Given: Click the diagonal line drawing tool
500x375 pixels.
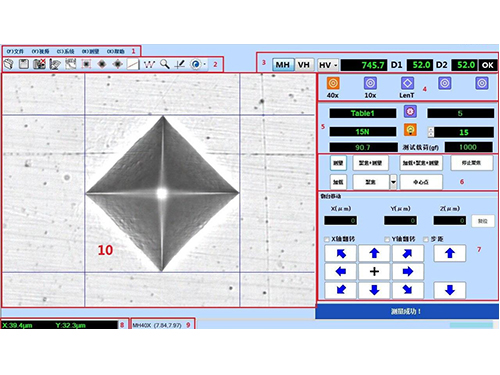Looking at the screenshot, I should click(x=133, y=64).
